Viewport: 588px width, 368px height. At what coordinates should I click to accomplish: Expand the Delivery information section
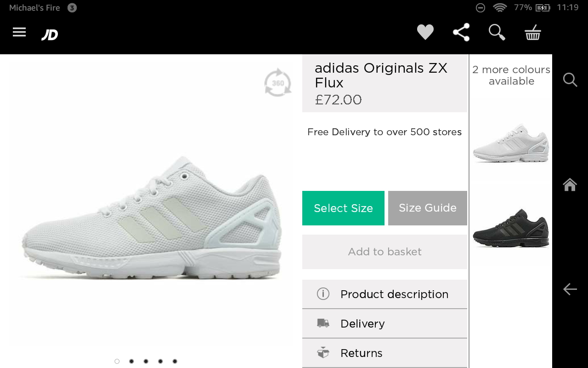tap(384, 323)
